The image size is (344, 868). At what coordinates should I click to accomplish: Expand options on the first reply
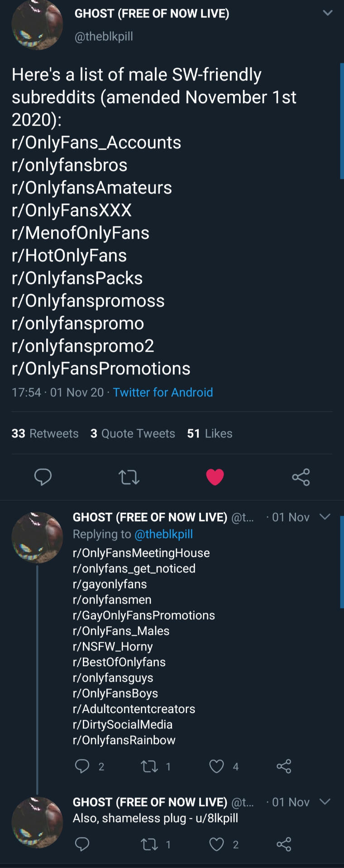(x=325, y=517)
